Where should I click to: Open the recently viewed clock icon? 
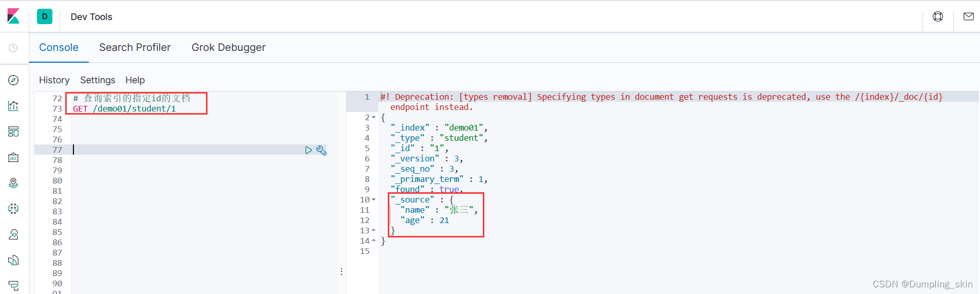pos(13,48)
